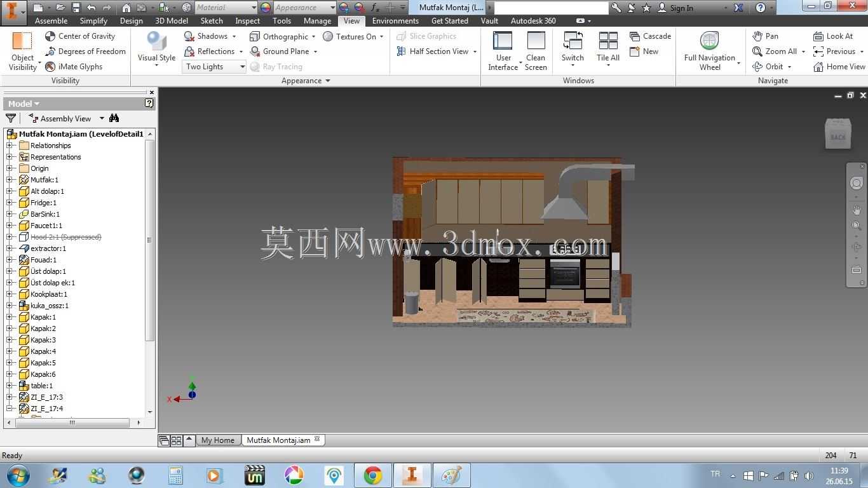The height and width of the screenshot is (488, 868).
Task: Select the Pan tool
Action: (x=765, y=36)
